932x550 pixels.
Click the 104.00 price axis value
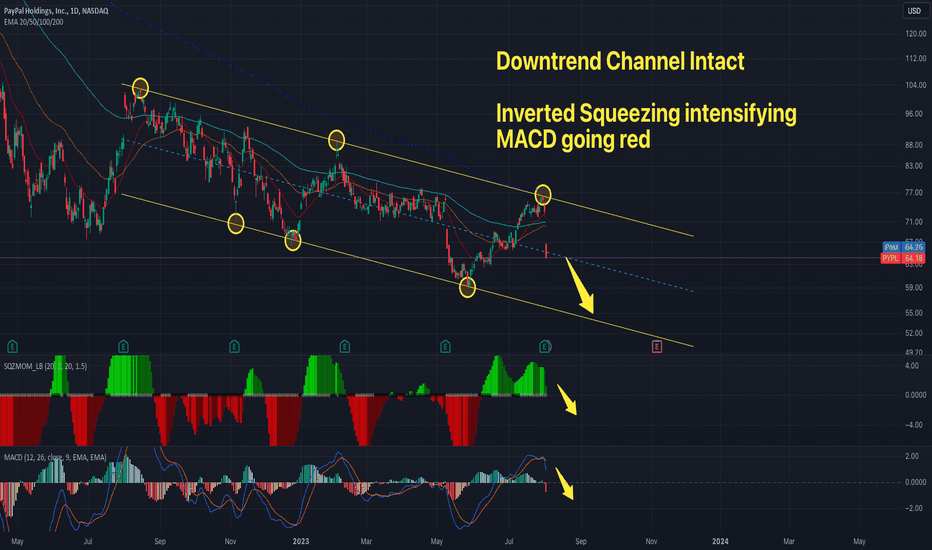915,85
